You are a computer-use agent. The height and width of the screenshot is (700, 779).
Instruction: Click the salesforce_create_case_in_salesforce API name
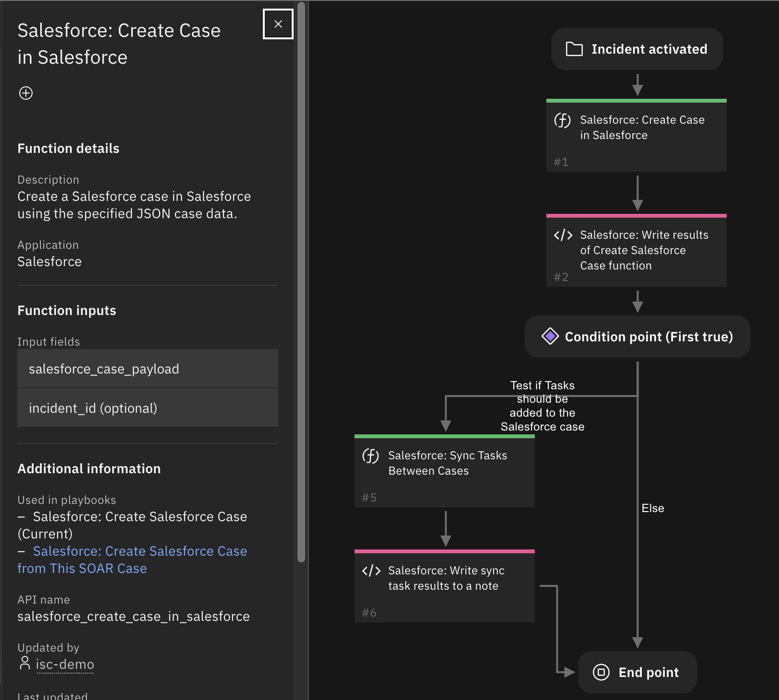(133, 617)
